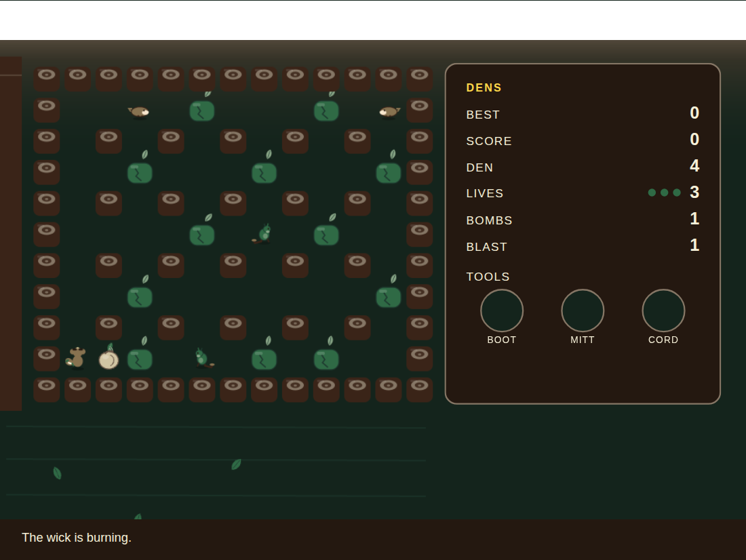This screenshot has width=746, height=560.
Task: Click the BLAST value 1
Action: [694, 245]
